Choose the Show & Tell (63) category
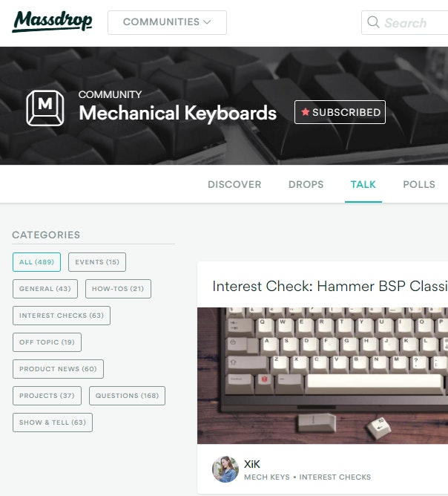The height and width of the screenshot is (496, 448). (53, 422)
